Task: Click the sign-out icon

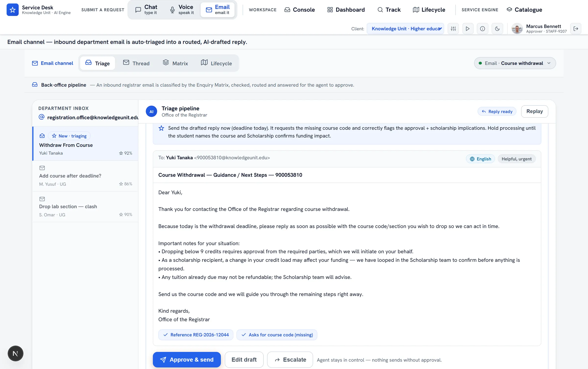Action: (x=576, y=29)
